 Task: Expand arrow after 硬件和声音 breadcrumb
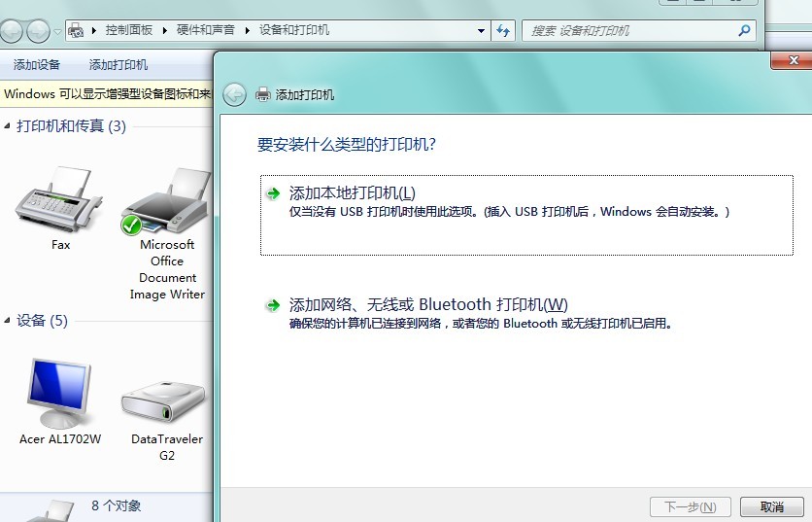(x=247, y=30)
